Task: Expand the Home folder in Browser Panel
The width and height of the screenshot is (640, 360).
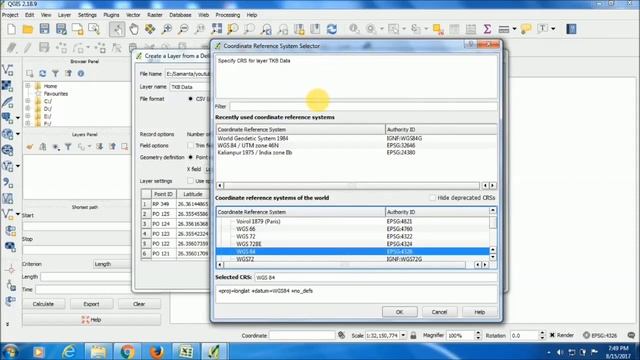Action: (28, 86)
